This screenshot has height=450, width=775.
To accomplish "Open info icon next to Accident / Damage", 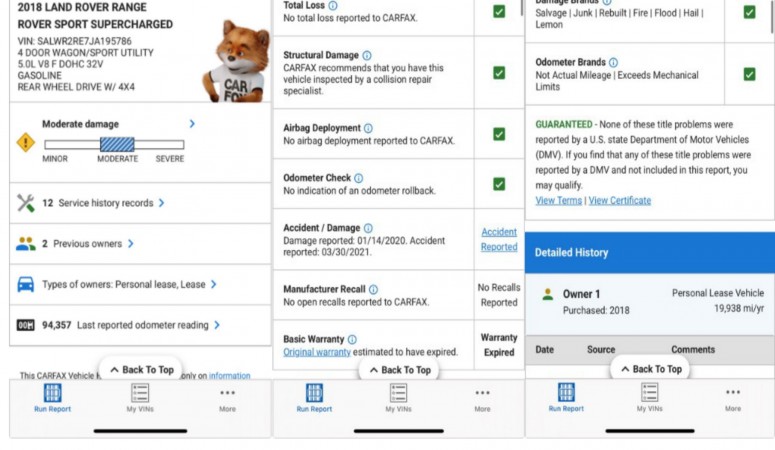I will (368, 228).
